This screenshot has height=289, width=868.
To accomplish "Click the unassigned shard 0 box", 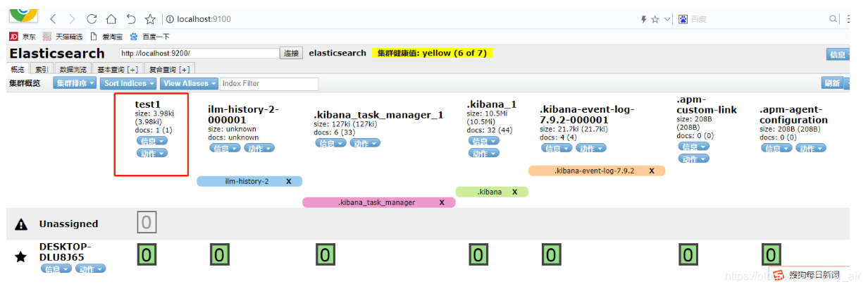I will click(x=147, y=223).
